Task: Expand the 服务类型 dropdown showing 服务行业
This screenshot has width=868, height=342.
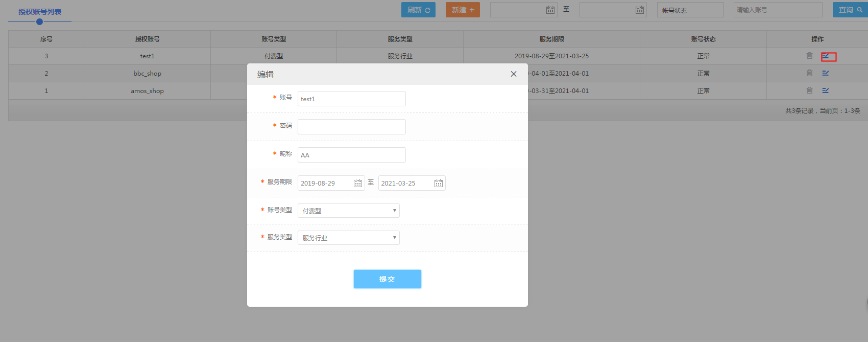Action: (x=349, y=238)
